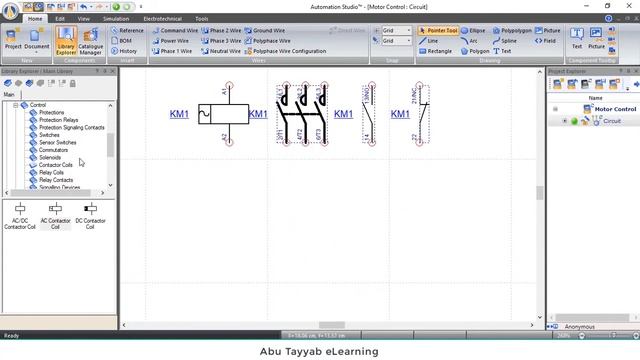
Task: Start simulation with green play button
Action: click(x=116, y=7)
